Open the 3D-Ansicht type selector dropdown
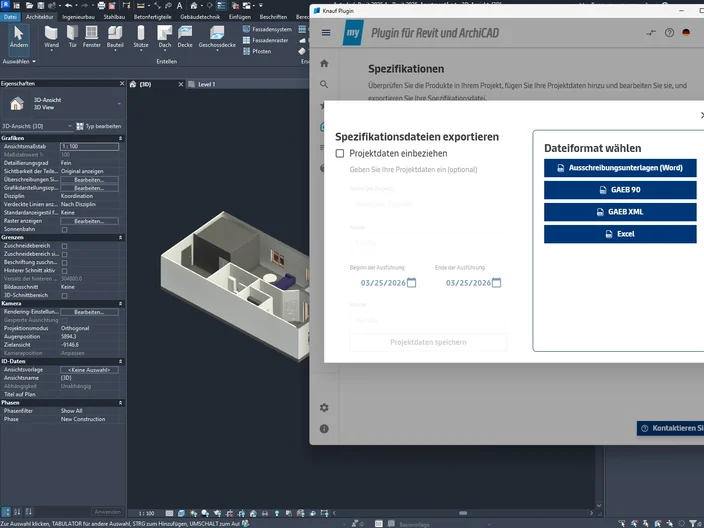Image resolution: width=704 pixels, height=528 pixels. 119,104
